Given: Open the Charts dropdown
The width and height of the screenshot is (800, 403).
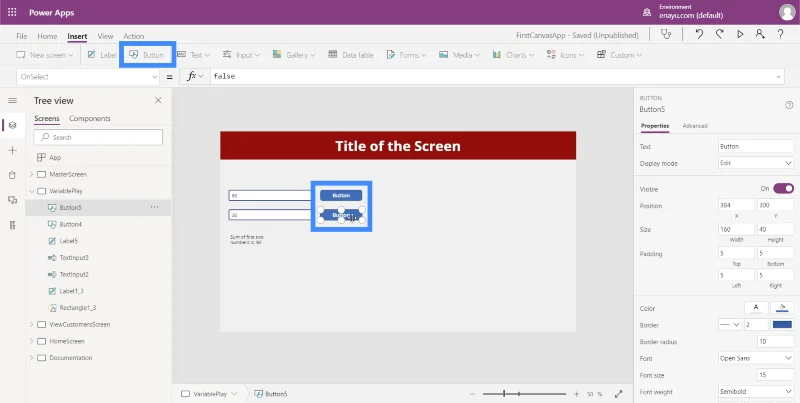Looking at the screenshot, I should click(x=513, y=55).
